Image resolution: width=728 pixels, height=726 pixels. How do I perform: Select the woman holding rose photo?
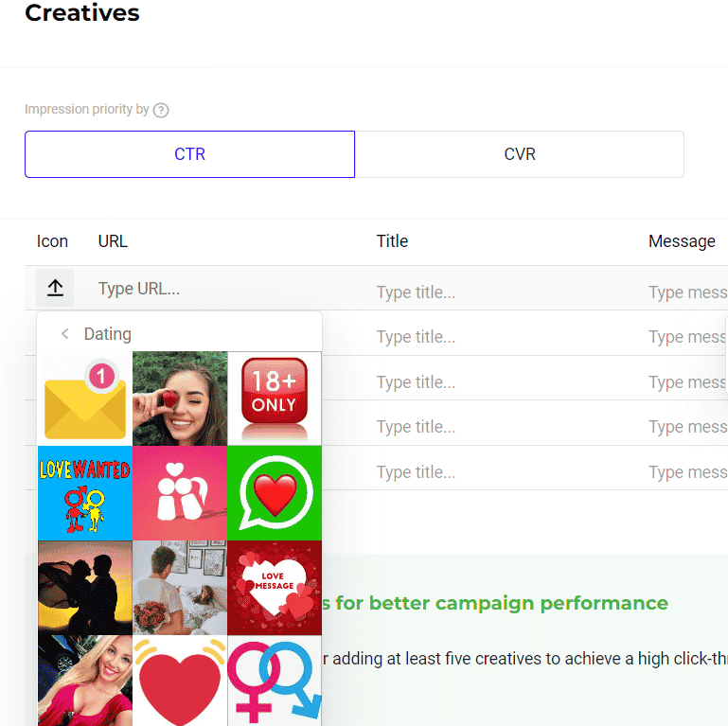(180, 398)
